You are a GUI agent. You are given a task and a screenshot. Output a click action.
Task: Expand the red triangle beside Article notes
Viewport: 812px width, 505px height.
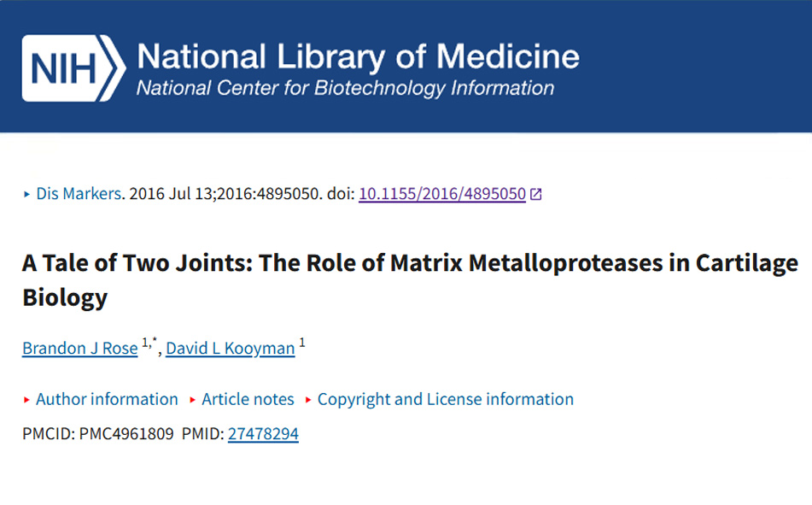[192, 400]
